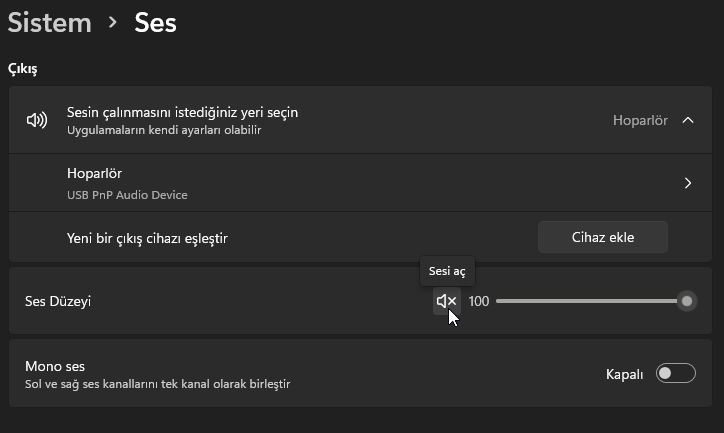Image resolution: width=724 pixels, height=433 pixels.
Task: Click the Ses Düzeyi label
Action: 58,301
